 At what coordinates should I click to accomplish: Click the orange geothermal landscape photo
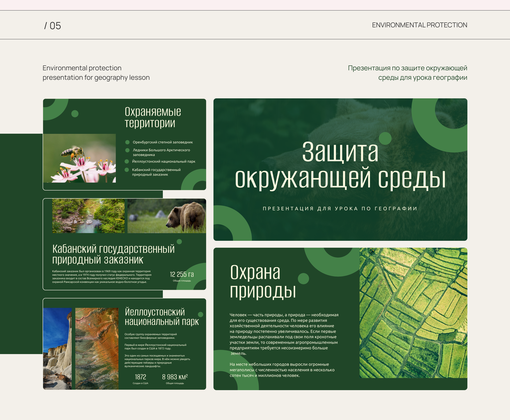[x=97, y=348]
